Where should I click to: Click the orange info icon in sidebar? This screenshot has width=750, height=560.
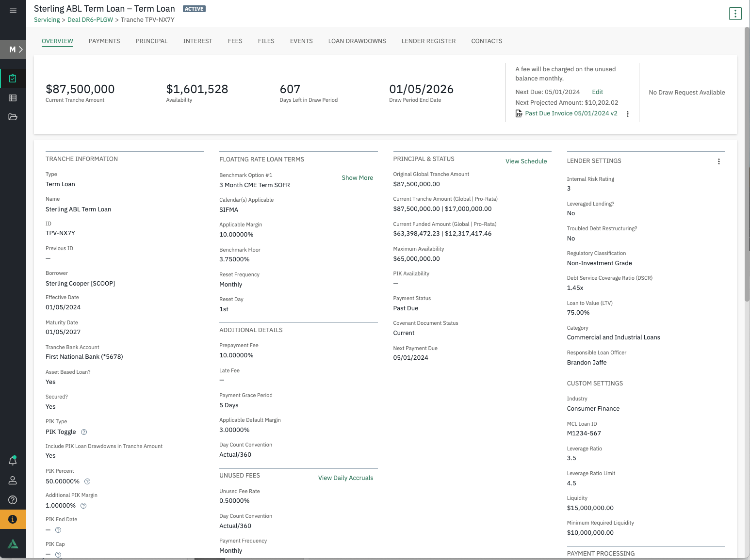coord(13,519)
